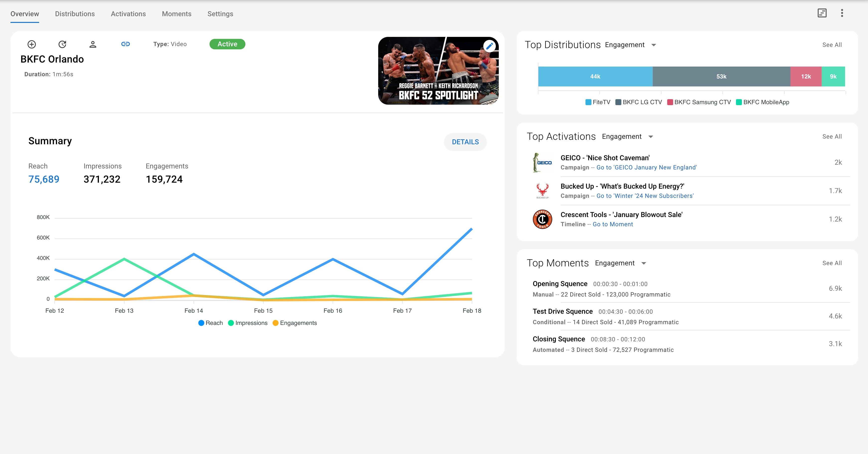Expand Top Moments Engagement dropdown
Viewport: 868px width, 454px height.
click(620, 263)
